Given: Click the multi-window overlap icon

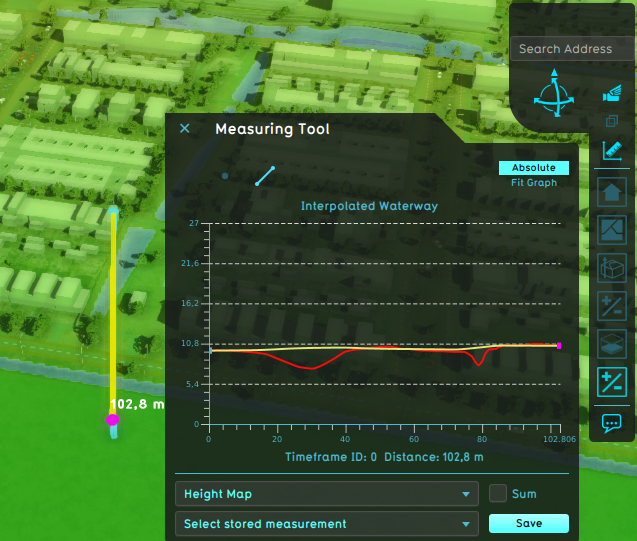Looking at the screenshot, I should (x=612, y=121).
